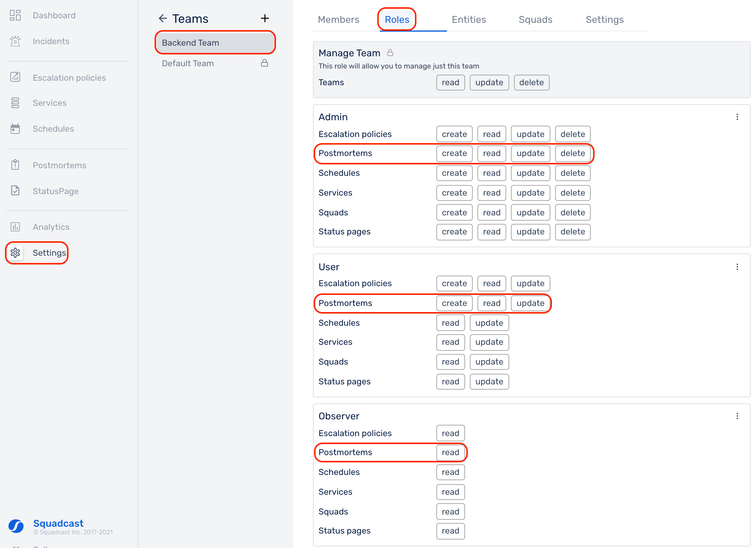The width and height of the screenshot is (756, 548).
Task: Toggle Manage Team Teams update permission
Action: 490,83
